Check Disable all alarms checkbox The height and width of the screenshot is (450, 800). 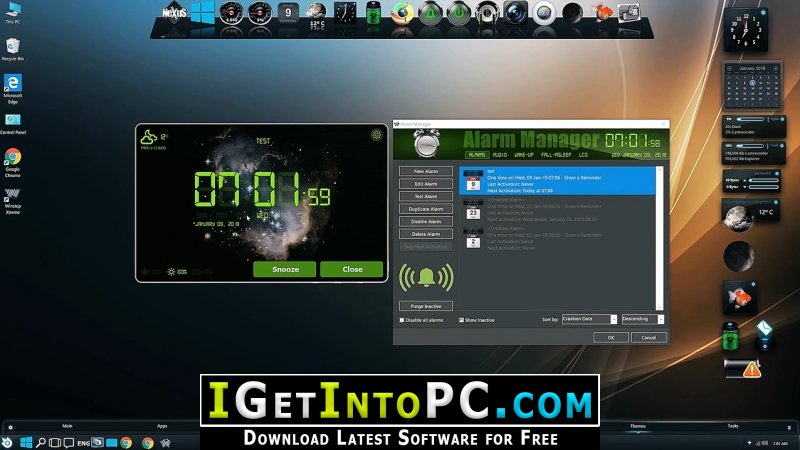pos(402,320)
